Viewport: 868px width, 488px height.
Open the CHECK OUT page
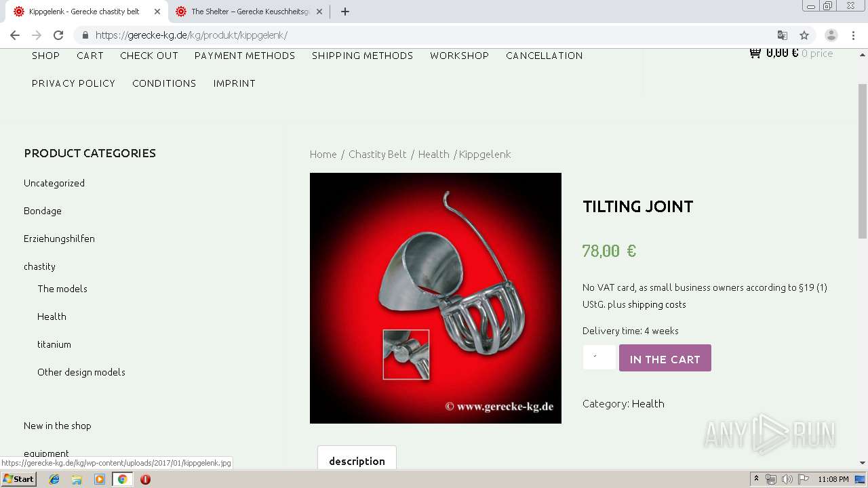click(x=149, y=56)
